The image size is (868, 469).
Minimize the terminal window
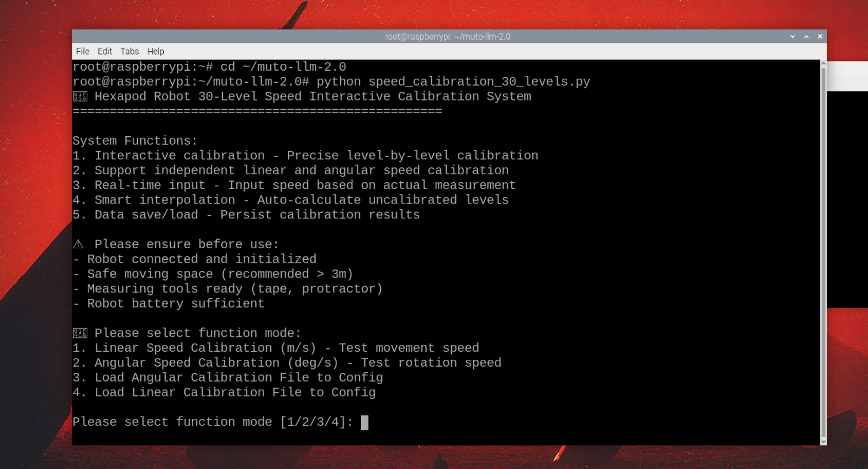793,36
